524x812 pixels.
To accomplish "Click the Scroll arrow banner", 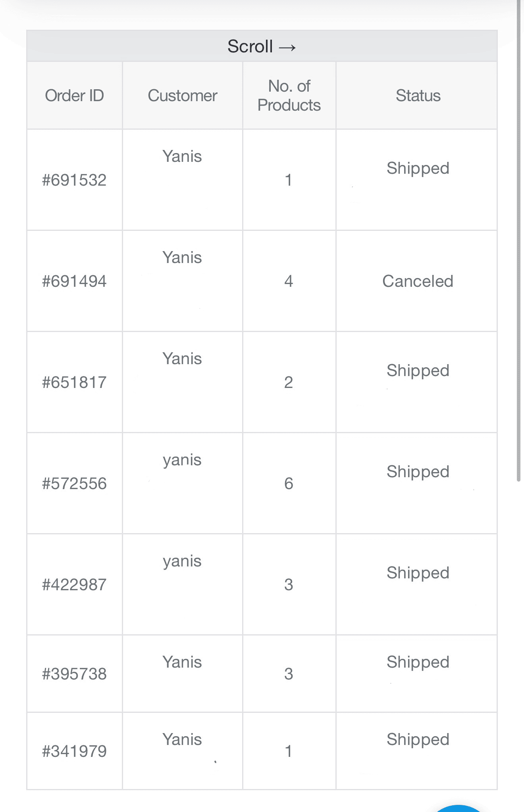I will tap(262, 46).
